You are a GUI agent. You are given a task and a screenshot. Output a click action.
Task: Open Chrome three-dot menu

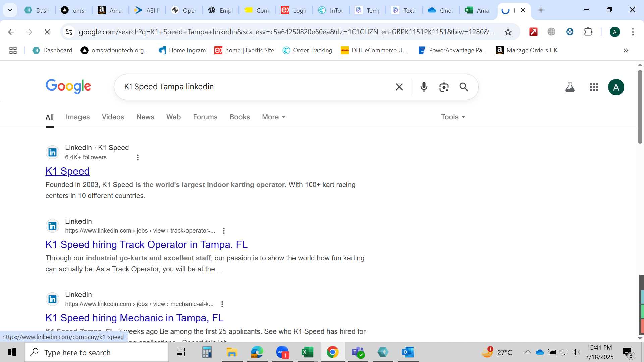pyautogui.click(x=633, y=32)
